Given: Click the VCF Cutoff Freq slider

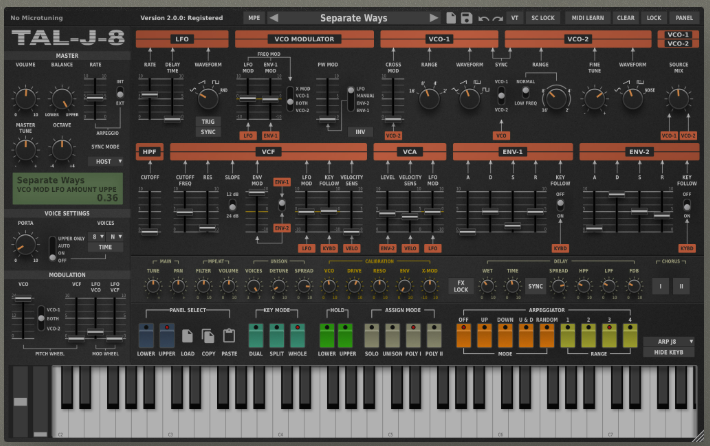Looking at the screenshot, I should pyautogui.click(x=185, y=211).
